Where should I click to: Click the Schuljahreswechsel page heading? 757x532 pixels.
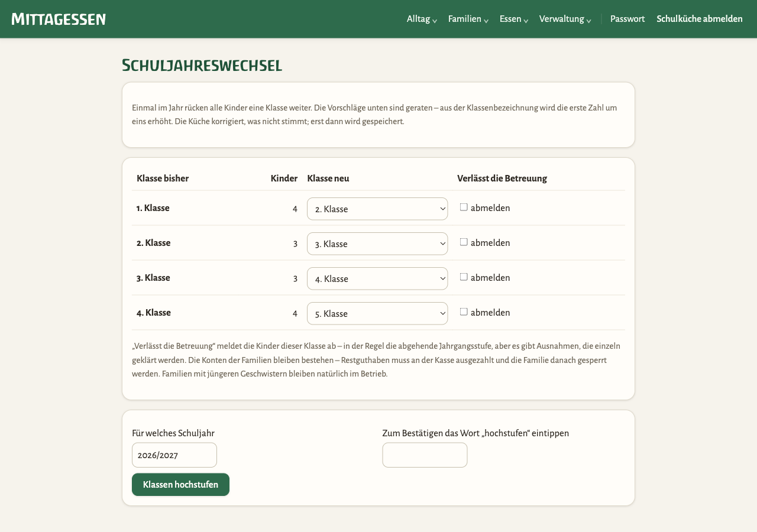202,66
